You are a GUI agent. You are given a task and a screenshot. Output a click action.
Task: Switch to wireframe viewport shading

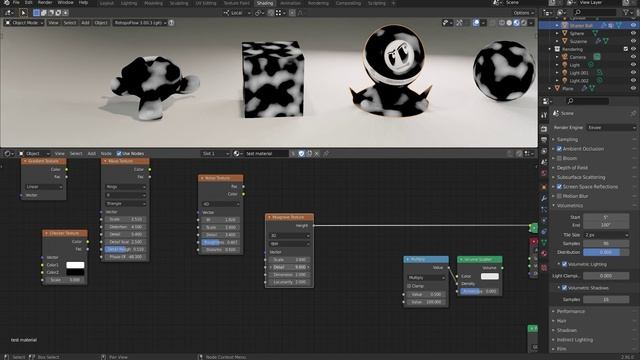click(502, 23)
